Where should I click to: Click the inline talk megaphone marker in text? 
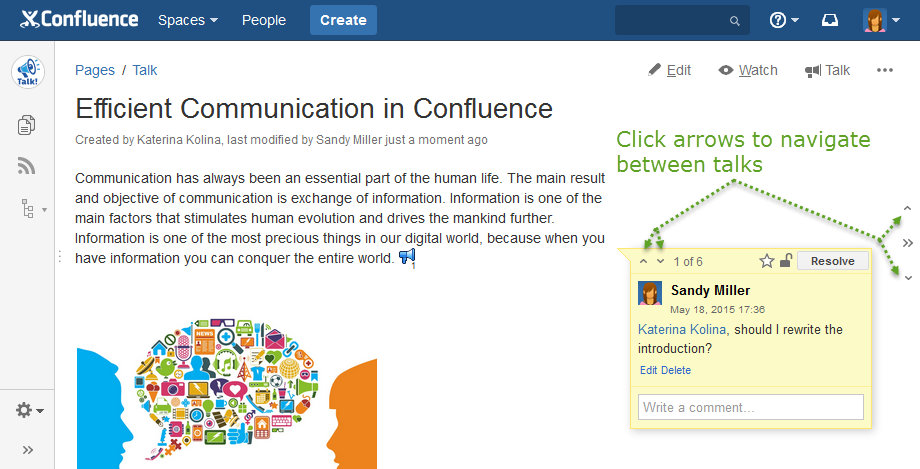[407, 258]
